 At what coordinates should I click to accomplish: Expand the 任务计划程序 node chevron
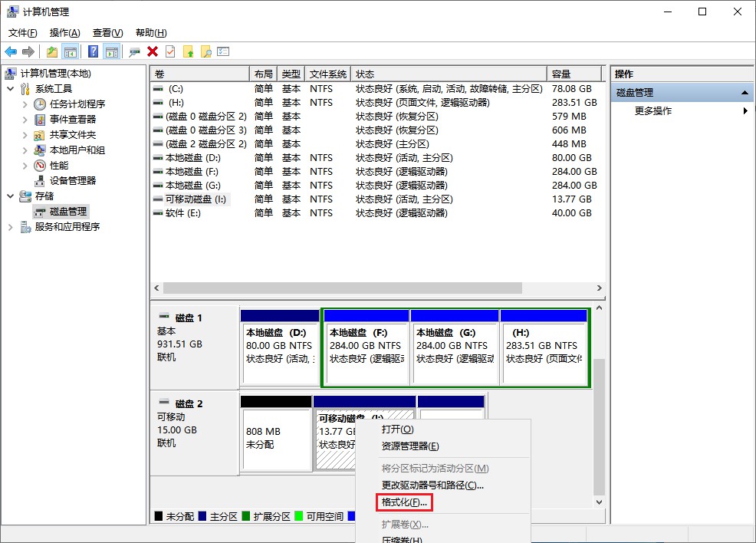(x=25, y=104)
